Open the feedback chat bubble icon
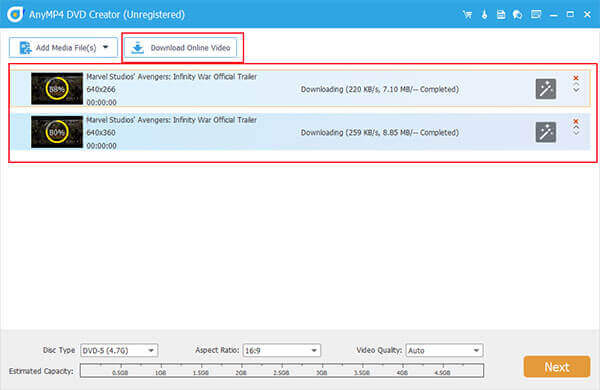The image size is (600, 390). [x=517, y=15]
